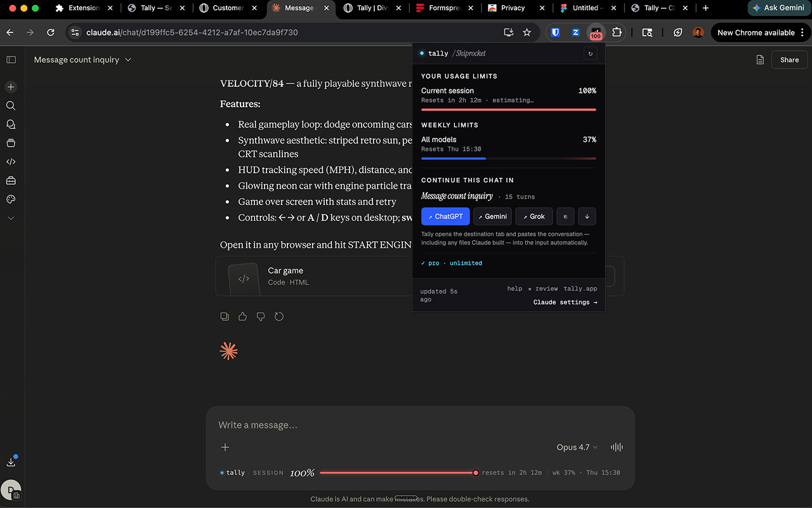Continue this chat in Grok

534,217
